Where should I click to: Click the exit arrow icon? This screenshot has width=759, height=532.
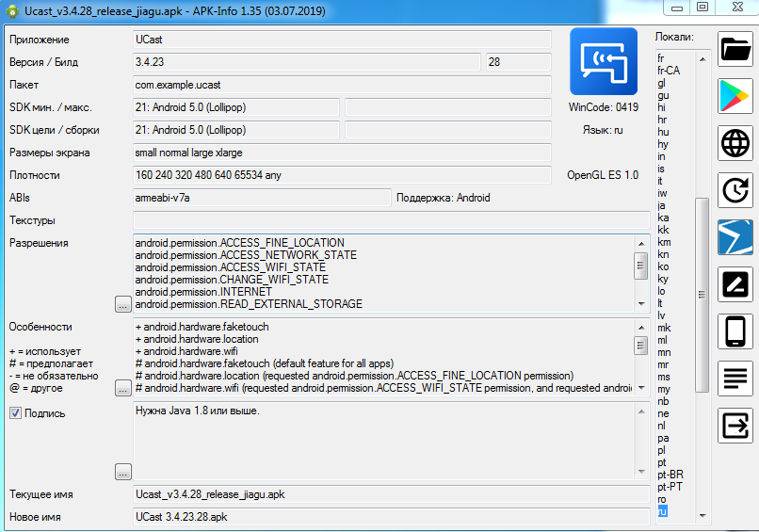(x=735, y=426)
